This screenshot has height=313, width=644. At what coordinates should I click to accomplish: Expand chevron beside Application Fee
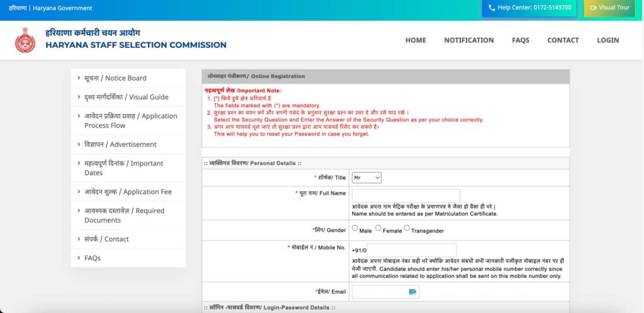tap(79, 191)
